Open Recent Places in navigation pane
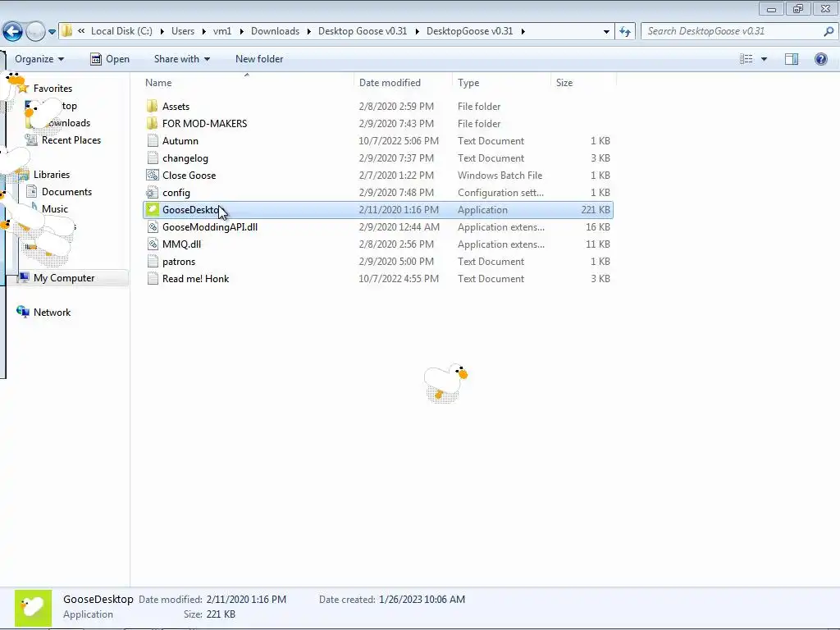 coord(71,139)
